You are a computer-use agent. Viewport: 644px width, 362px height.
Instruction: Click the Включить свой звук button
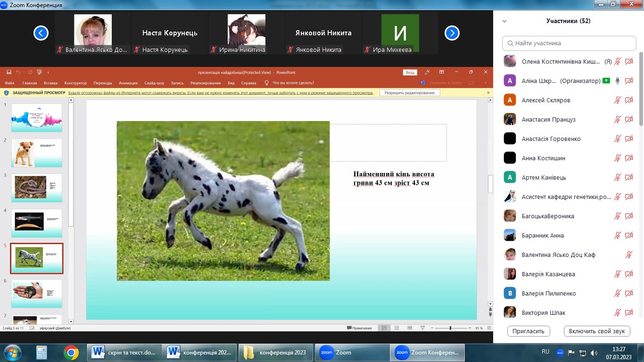(597, 331)
